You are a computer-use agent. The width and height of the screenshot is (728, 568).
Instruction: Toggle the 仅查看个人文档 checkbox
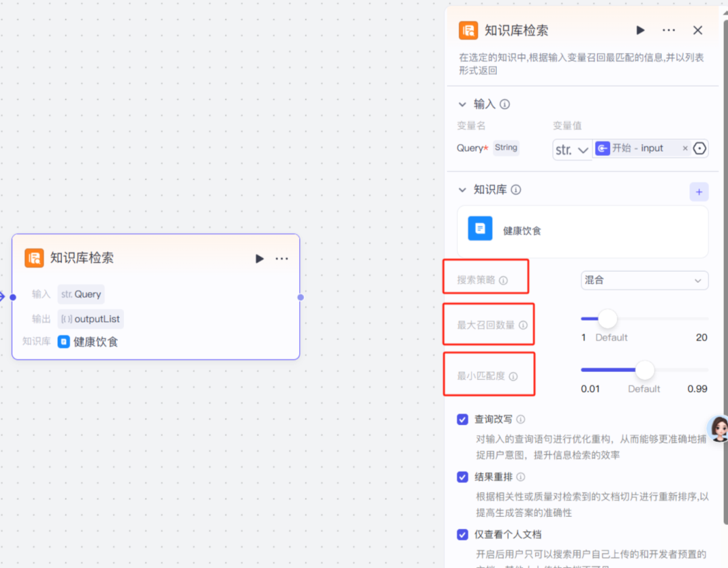(x=462, y=534)
